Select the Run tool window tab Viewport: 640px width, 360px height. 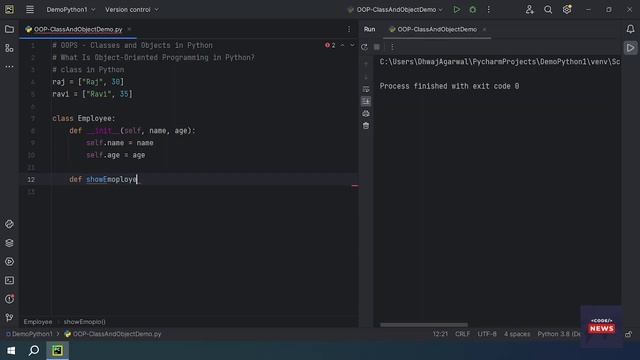click(369, 29)
